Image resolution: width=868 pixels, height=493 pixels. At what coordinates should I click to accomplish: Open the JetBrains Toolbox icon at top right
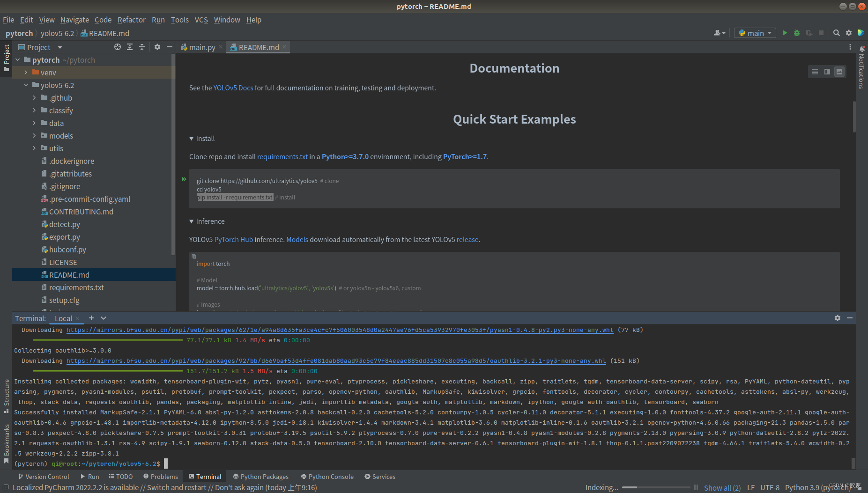[x=861, y=33]
